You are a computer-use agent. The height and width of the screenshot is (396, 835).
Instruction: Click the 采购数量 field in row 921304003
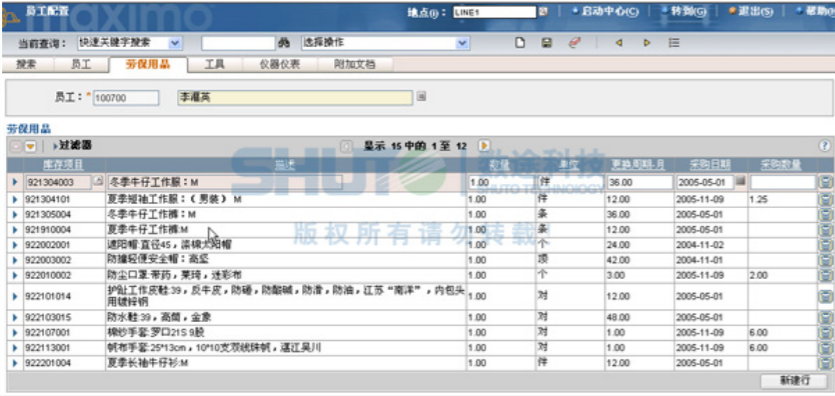(x=782, y=182)
